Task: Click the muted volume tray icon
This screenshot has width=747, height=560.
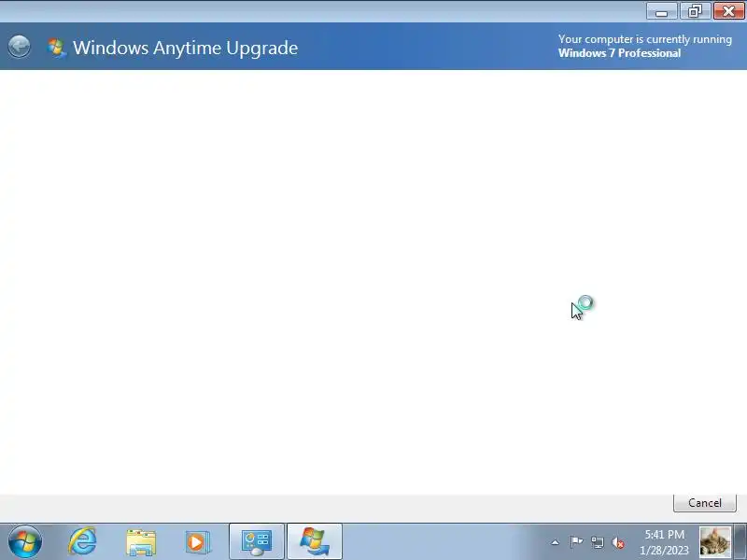Action: tap(618, 542)
